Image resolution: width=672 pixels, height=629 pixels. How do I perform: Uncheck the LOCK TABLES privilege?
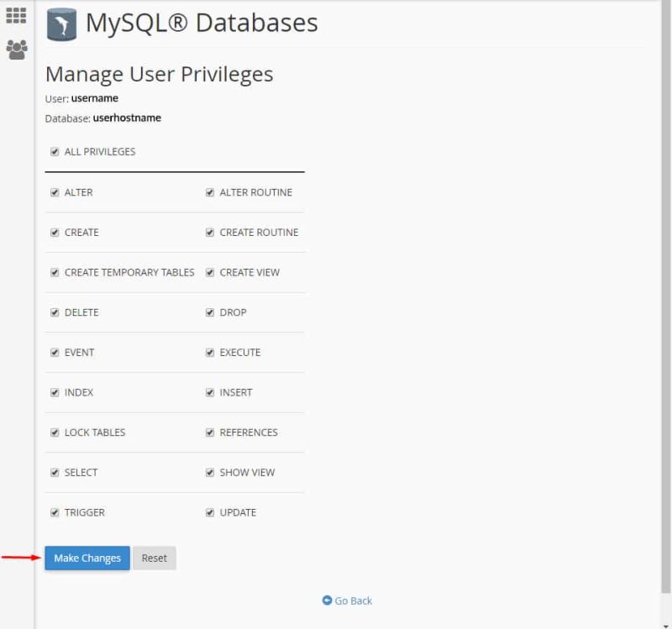(x=54, y=432)
